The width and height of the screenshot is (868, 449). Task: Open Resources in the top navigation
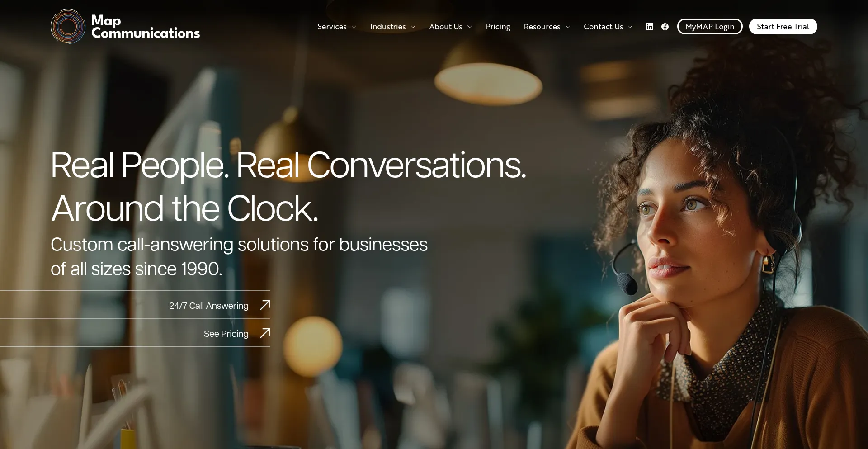542,27
